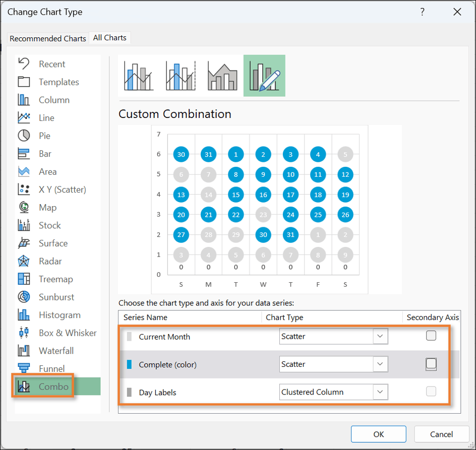Choose the Line chart icon
The width and height of the screenshot is (476, 450).
tap(24, 118)
